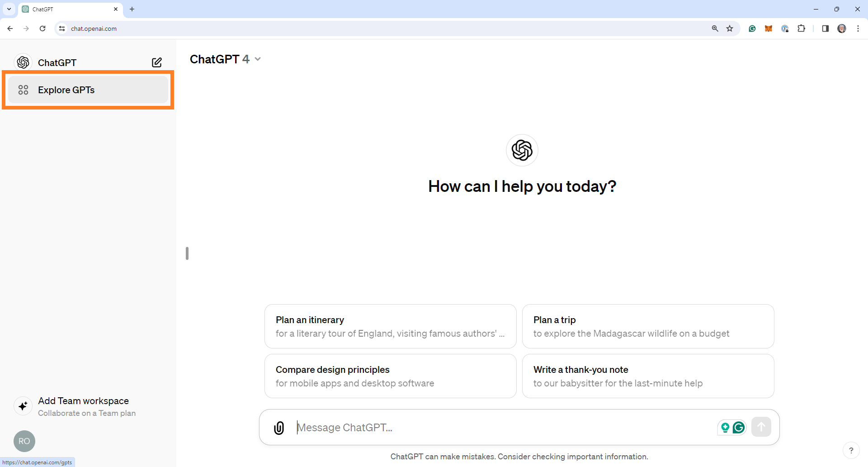Select the Plan an itinerary suggestion
This screenshot has width=868, height=467.
pos(390,326)
